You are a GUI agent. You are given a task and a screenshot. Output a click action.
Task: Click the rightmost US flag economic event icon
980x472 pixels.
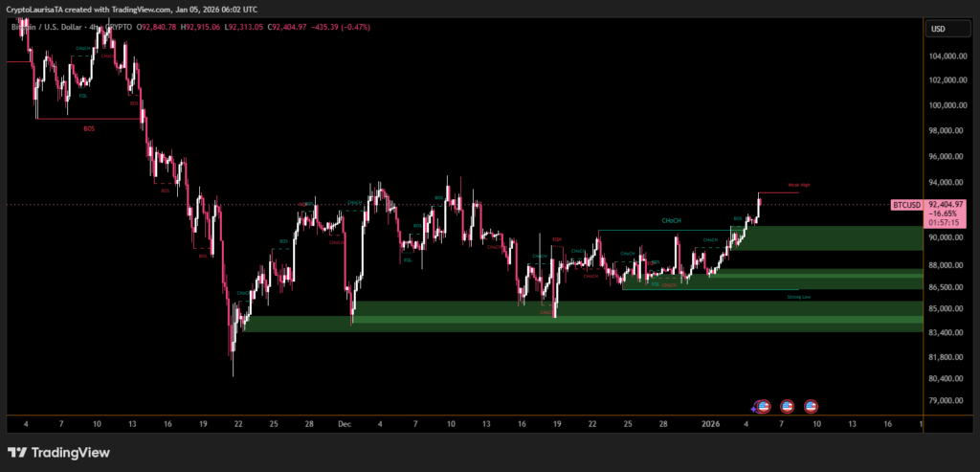click(x=811, y=406)
